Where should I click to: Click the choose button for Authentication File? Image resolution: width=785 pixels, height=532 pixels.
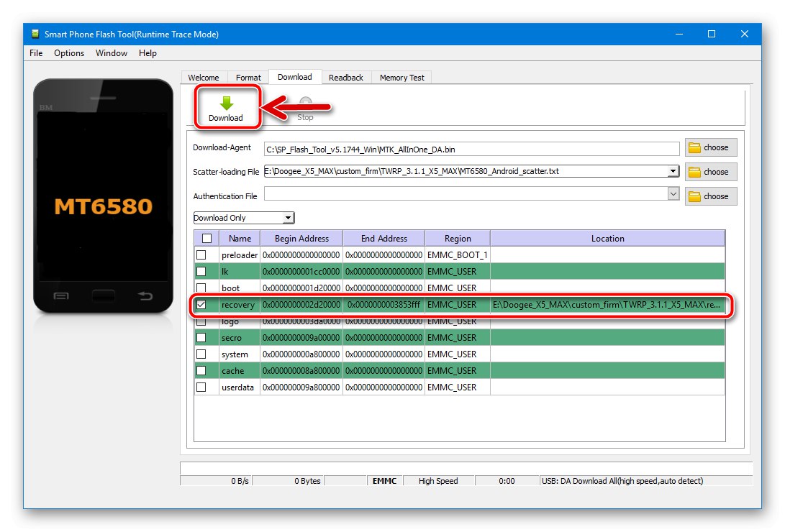coord(711,196)
